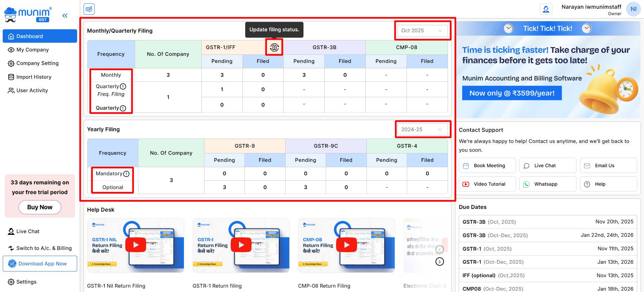The width and height of the screenshot is (644, 292).
Task: Show next Help Desk videos arrow
Action: tap(440, 262)
